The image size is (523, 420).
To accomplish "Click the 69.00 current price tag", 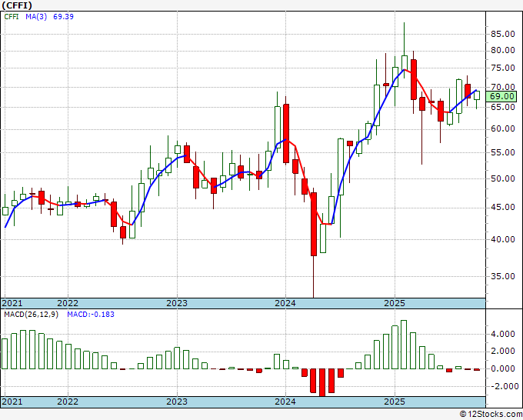I will pos(501,96).
